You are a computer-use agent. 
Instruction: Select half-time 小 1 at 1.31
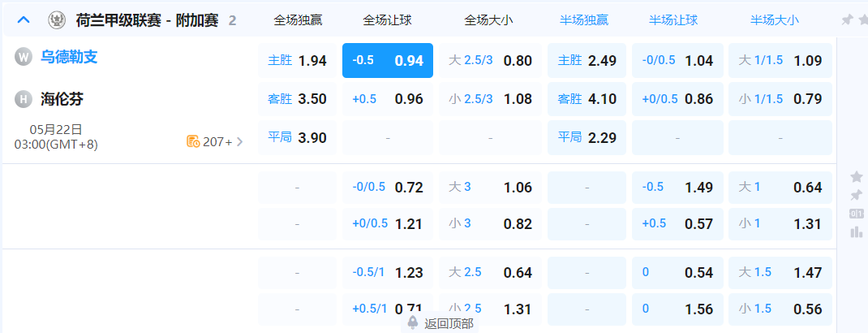[x=780, y=224]
